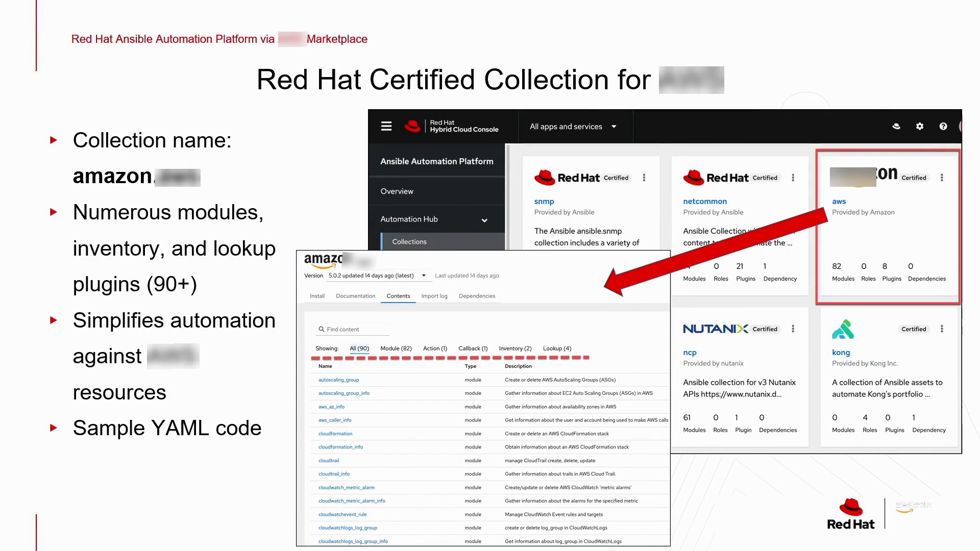Switch to the Documentation tab
The image size is (980, 551).
(355, 296)
